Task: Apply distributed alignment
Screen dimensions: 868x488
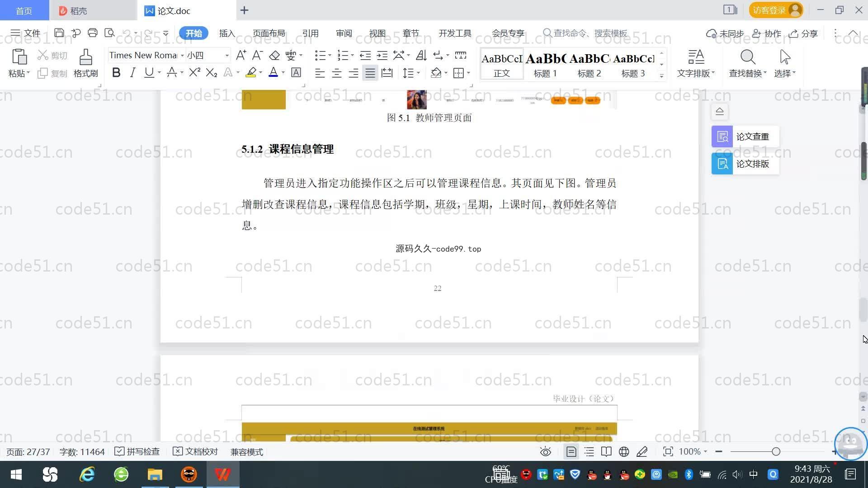Action: pyautogui.click(x=387, y=73)
